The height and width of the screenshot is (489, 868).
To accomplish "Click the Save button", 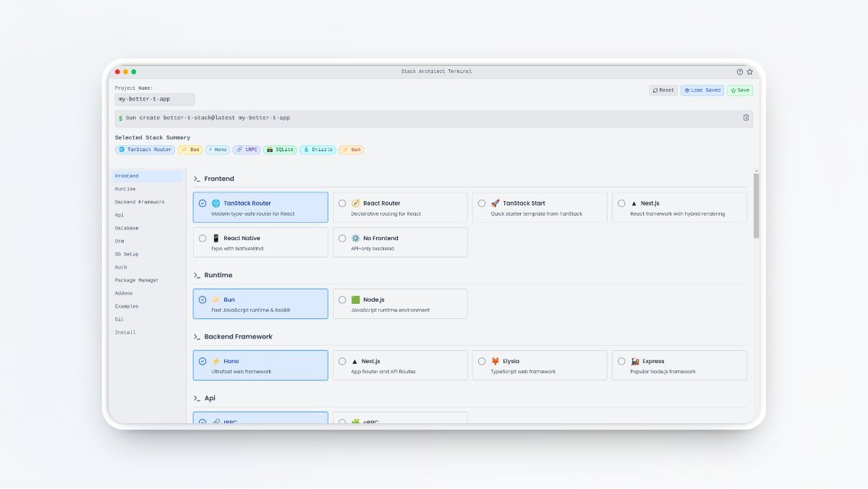I will pos(740,90).
